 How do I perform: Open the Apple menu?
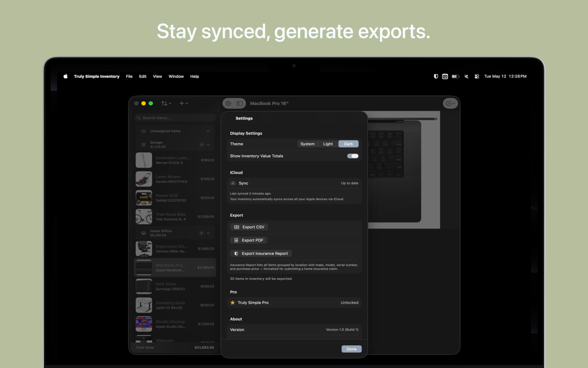(x=66, y=76)
